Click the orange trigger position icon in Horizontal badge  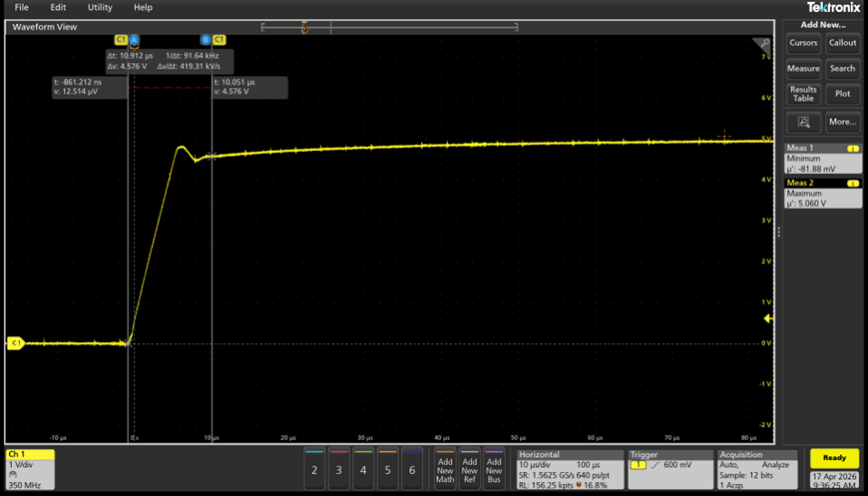click(x=579, y=485)
